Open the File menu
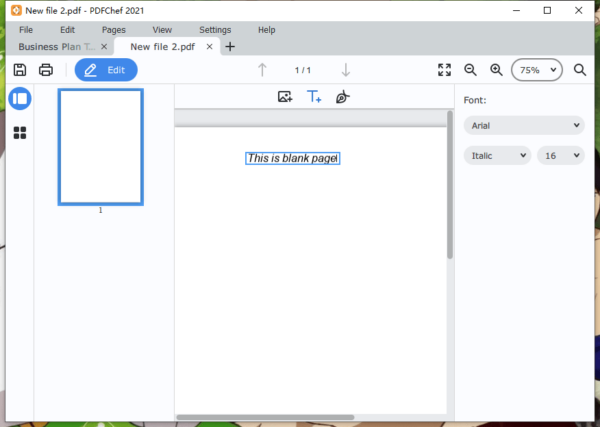This screenshot has width=600, height=427. pos(26,30)
